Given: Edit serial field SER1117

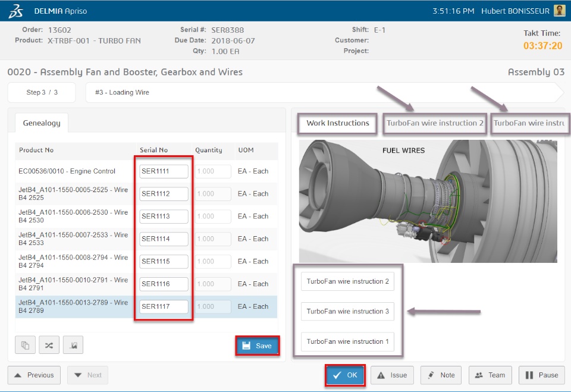Looking at the screenshot, I should tap(164, 307).
